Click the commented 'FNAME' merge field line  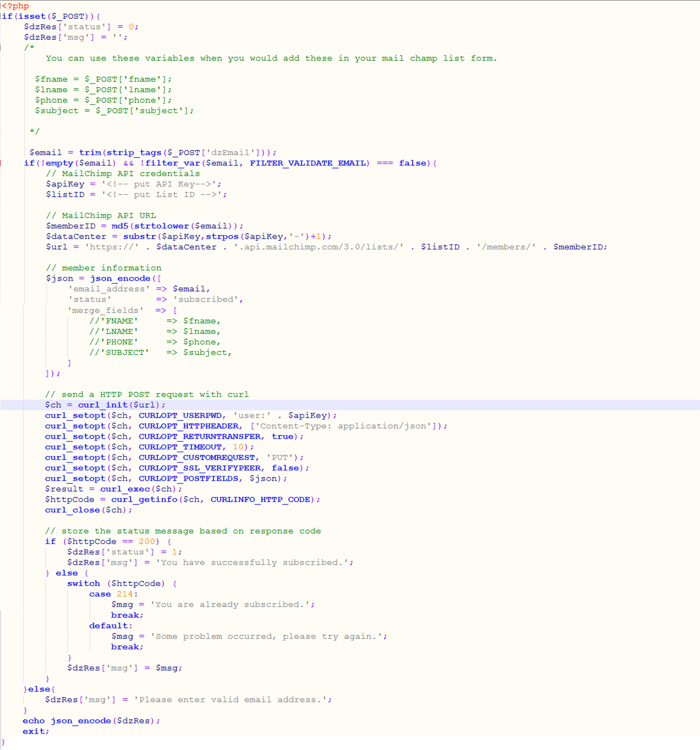[121, 321]
